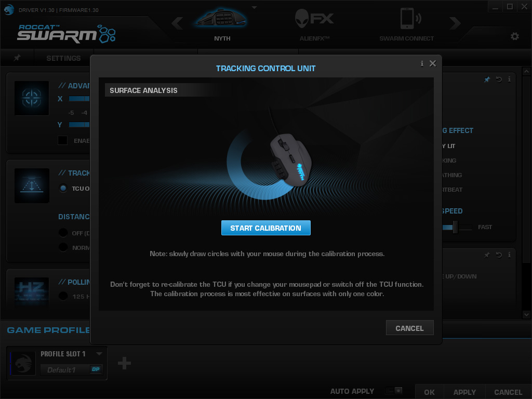Click the pin icon beside SETTINGS tab

tap(17, 58)
